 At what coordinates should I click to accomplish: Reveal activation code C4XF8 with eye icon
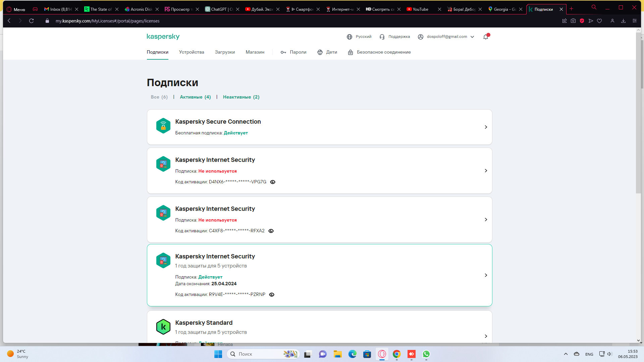tap(271, 231)
